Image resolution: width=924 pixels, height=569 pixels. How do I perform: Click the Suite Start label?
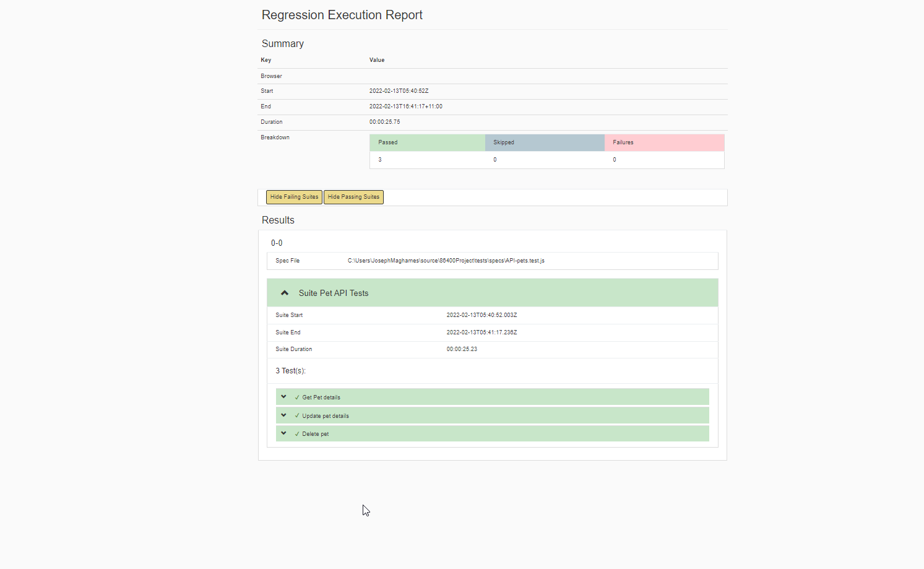tap(289, 315)
